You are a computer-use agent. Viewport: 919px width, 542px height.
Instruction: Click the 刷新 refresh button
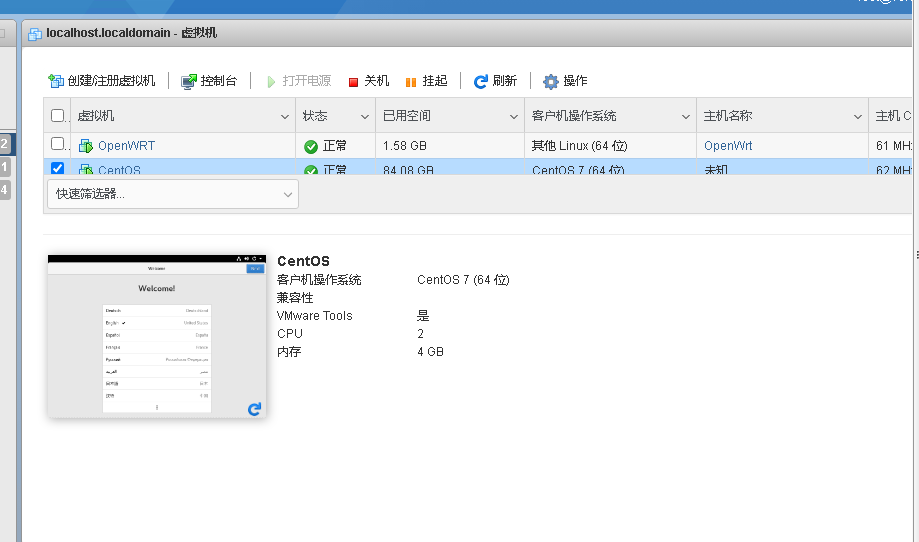(495, 81)
